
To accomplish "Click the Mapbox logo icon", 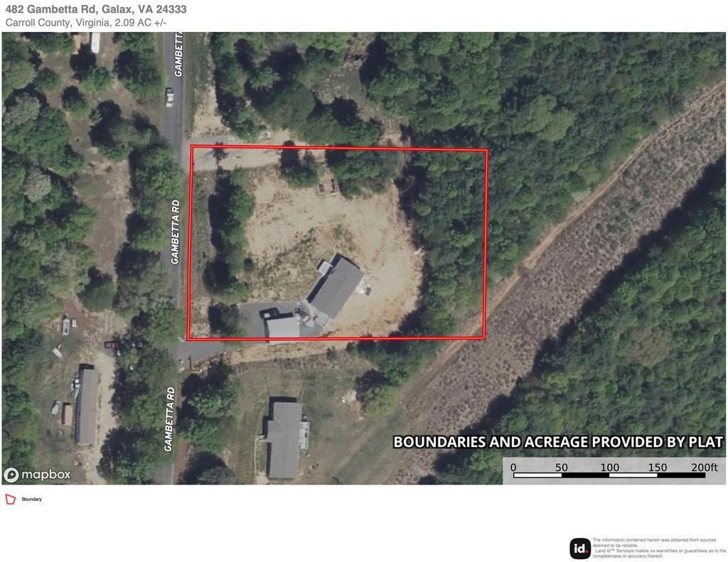I will [x=11, y=475].
